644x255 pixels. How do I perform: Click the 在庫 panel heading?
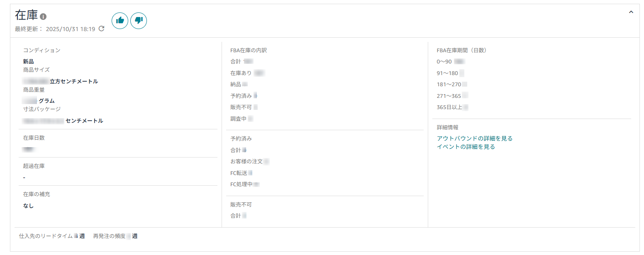point(26,15)
